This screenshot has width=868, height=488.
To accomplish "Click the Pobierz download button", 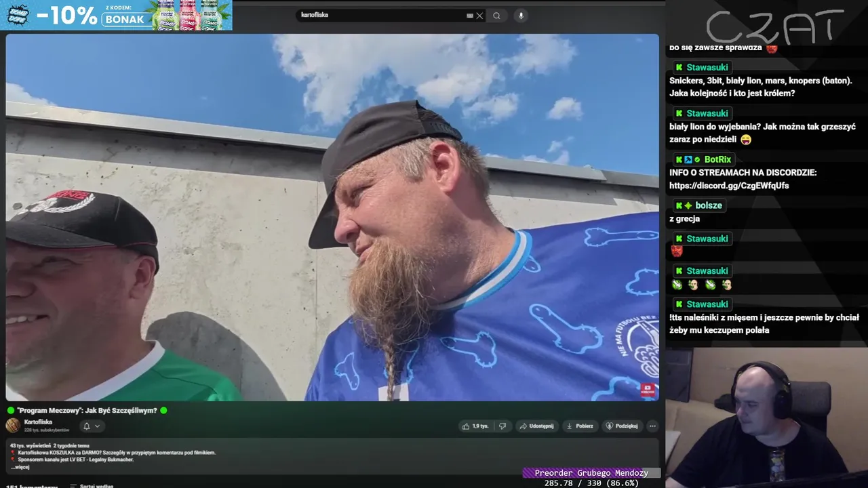I will tap(580, 426).
